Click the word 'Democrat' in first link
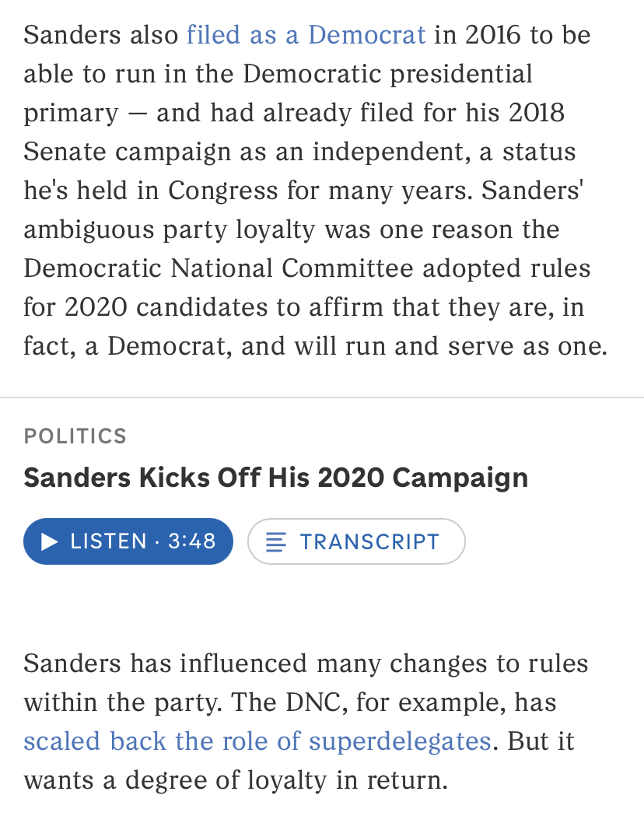 tap(367, 35)
